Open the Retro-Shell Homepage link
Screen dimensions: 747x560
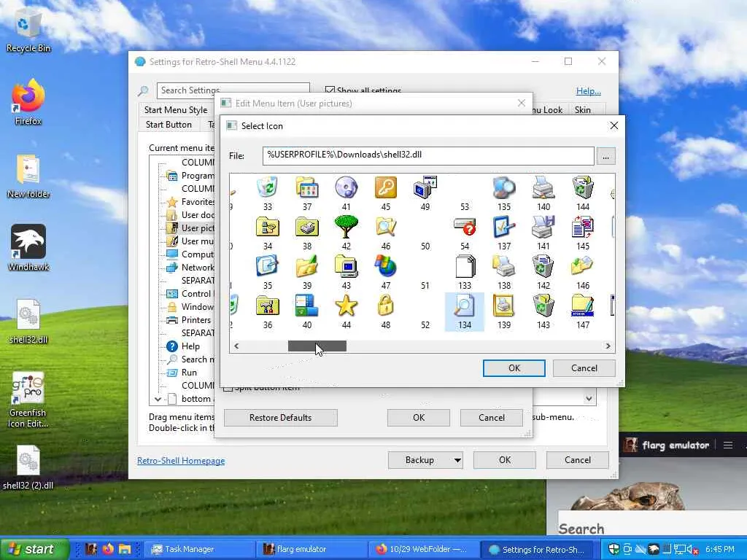[x=181, y=461]
